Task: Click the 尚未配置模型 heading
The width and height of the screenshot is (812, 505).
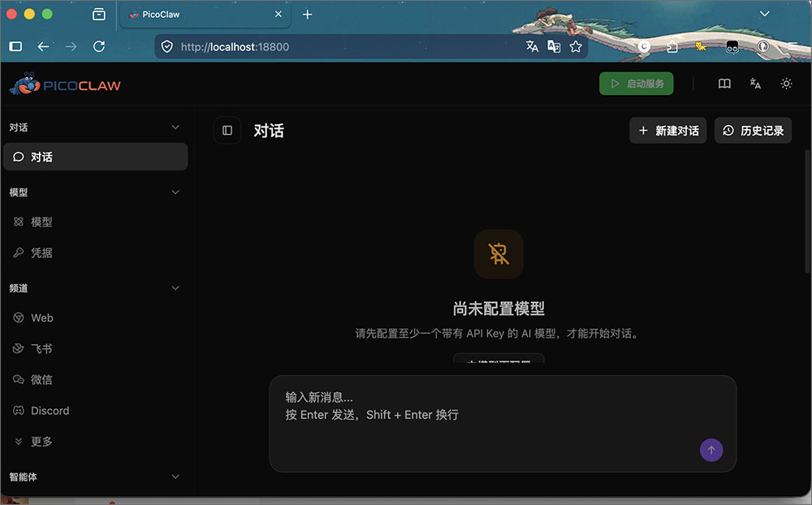Action: 499,309
